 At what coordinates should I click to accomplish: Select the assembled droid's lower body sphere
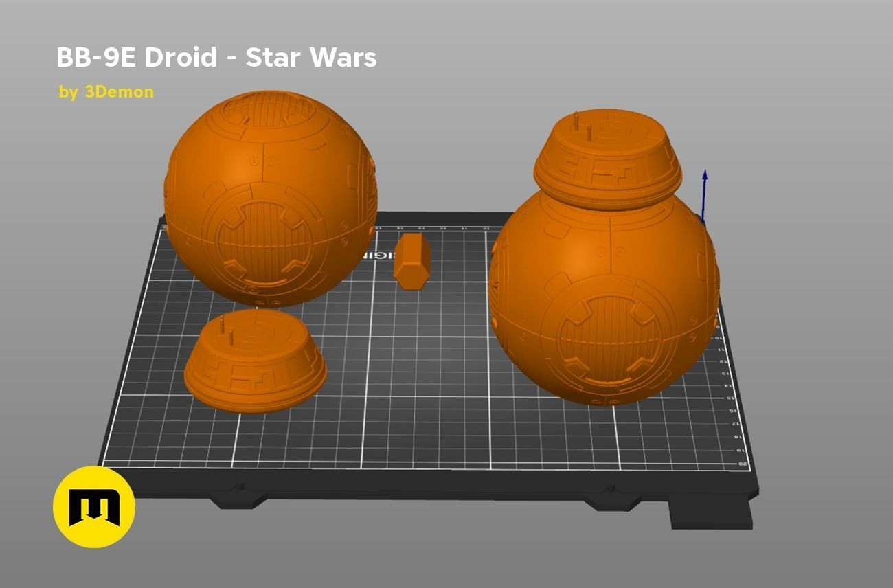coord(604,297)
